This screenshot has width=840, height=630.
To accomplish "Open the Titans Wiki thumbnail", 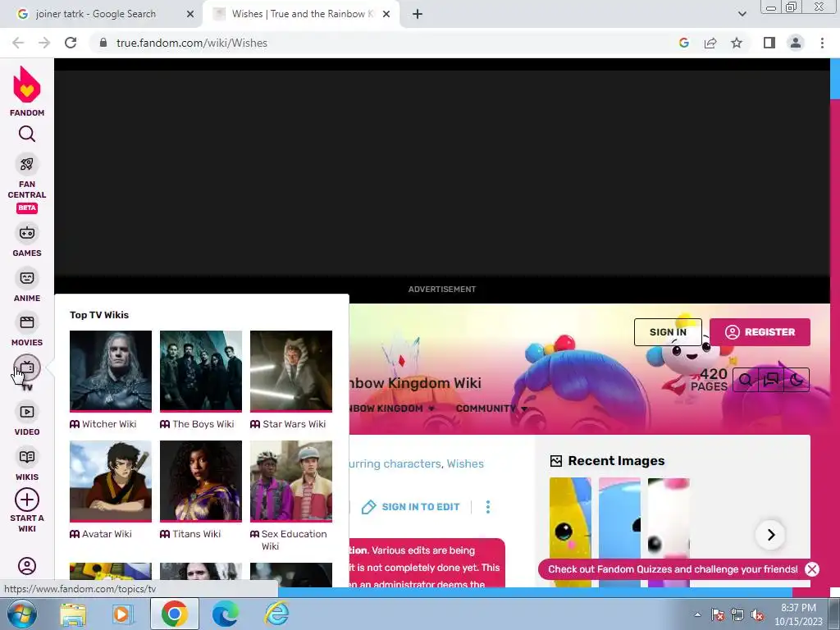I will (201, 481).
